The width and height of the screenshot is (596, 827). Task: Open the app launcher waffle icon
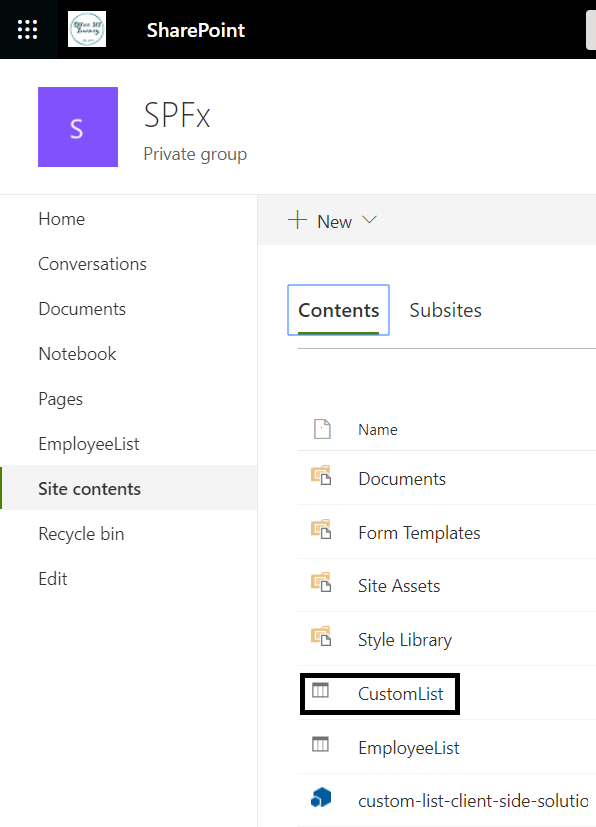pyautogui.click(x=27, y=30)
